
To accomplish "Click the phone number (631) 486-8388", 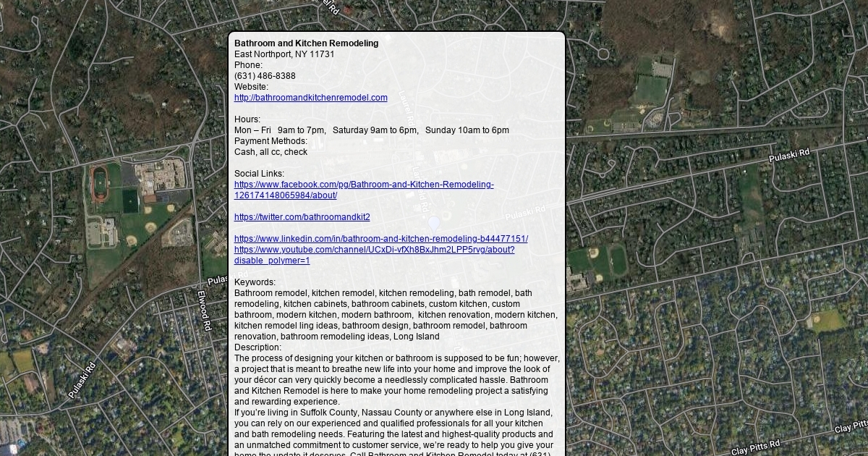I will pyautogui.click(x=265, y=76).
